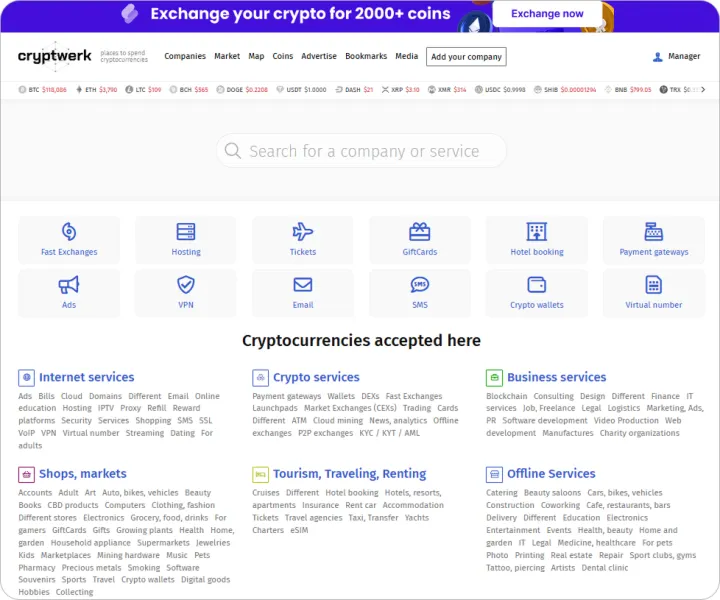
Task: Open the Bookmarks menu item
Action: [x=366, y=56]
